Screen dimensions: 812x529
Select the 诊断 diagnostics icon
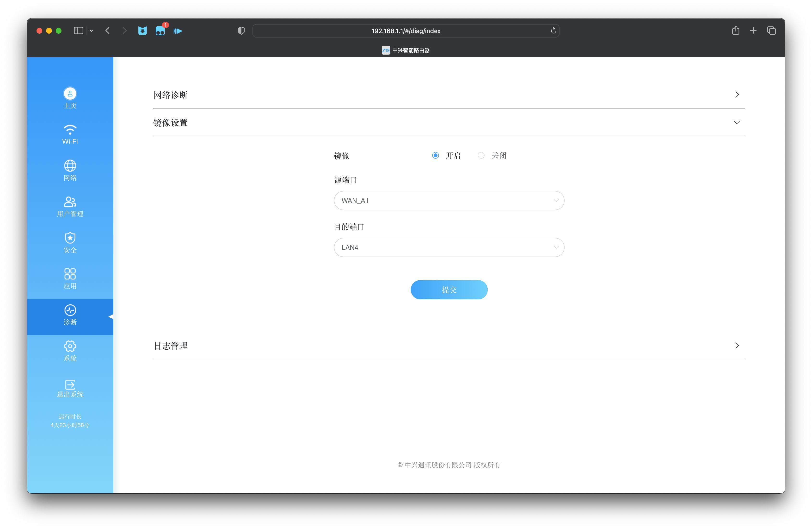pyautogui.click(x=70, y=310)
